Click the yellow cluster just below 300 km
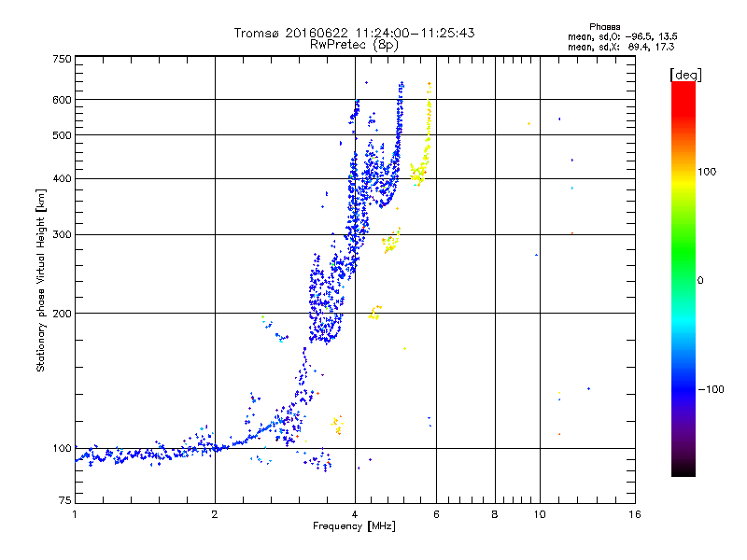The width and height of the screenshot is (747, 560). coord(391,241)
